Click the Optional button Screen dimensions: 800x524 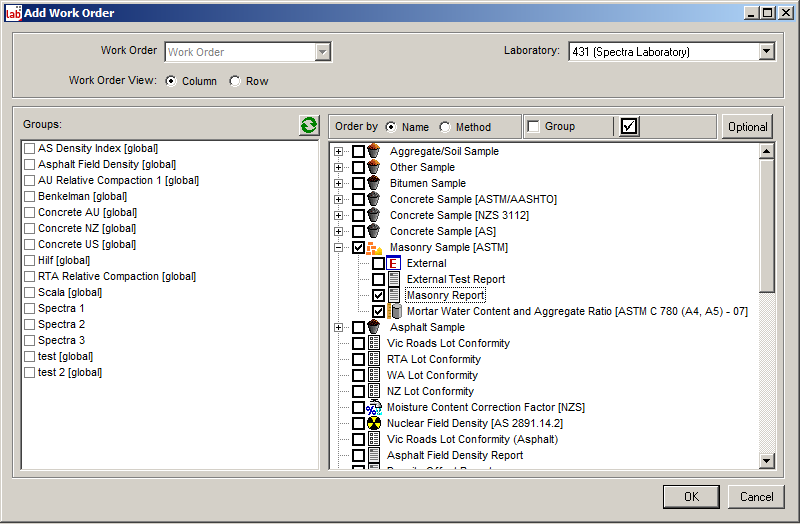click(x=747, y=126)
